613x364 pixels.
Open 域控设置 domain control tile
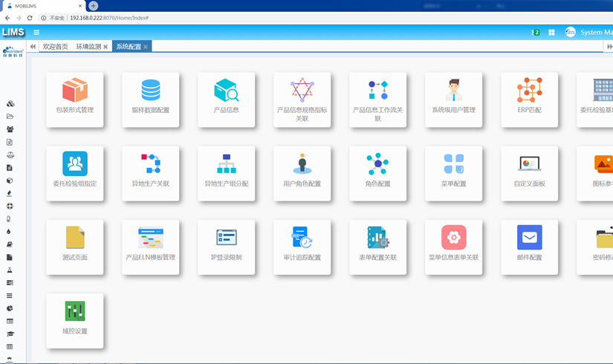click(74, 321)
